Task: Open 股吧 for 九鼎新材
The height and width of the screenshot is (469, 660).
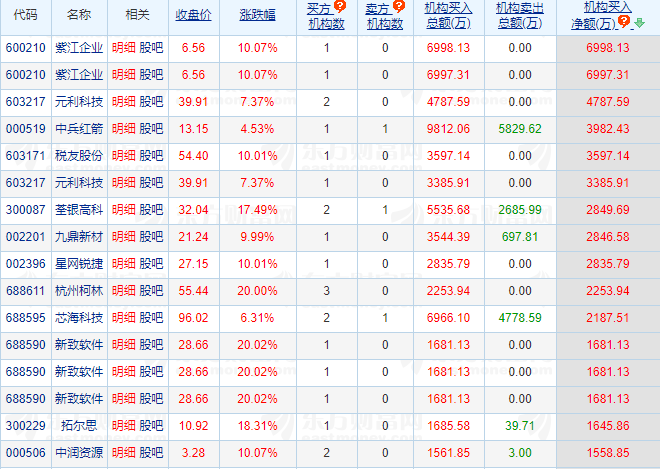Action: [151, 237]
